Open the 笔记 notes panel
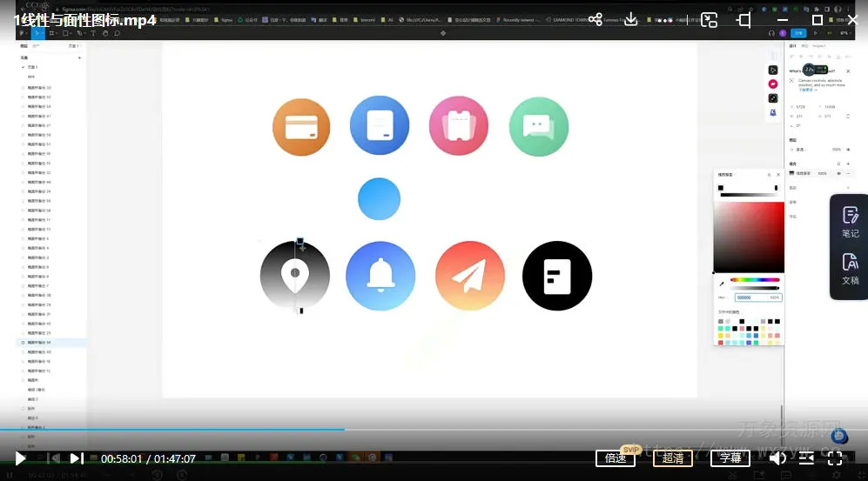868x481 pixels. pyautogui.click(x=850, y=222)
